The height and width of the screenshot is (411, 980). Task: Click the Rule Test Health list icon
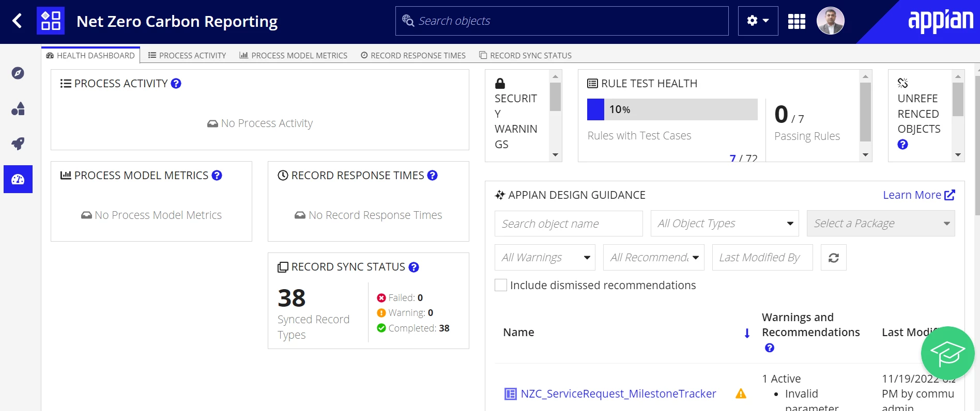pyautogui.click(x=593, y=84)
